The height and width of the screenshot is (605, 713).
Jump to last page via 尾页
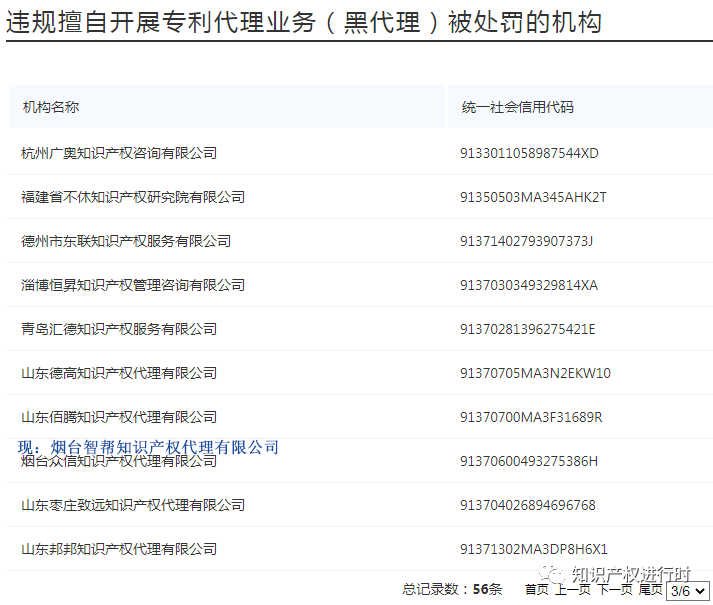coord(651,590)
